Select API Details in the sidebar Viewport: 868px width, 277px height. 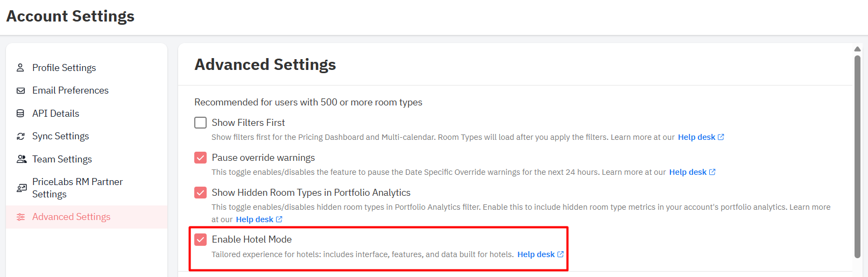click(x=55, y=113)
